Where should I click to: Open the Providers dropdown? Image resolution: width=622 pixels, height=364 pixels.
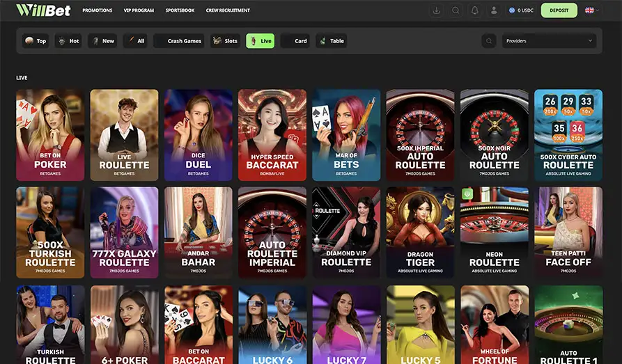click(x=549, y=41)
